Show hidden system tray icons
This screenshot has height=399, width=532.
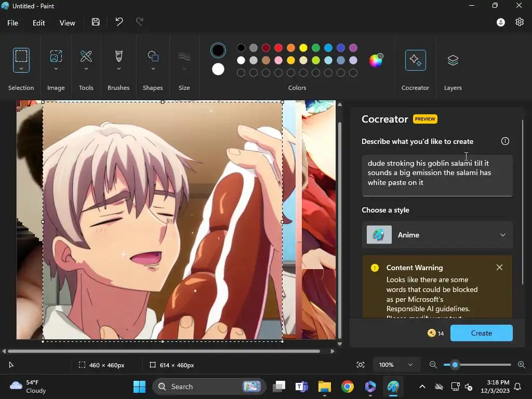coord(422,387)
